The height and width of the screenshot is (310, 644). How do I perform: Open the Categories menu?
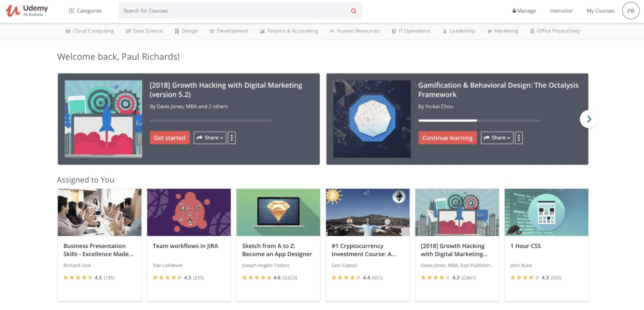(x=85, y=11)
